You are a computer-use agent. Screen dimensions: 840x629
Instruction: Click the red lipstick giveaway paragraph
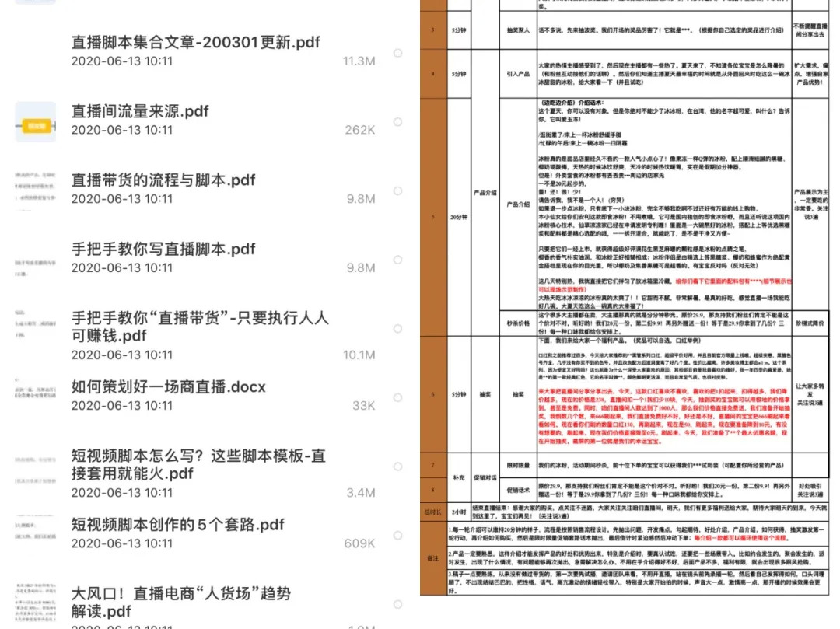(x=664, y=416)
